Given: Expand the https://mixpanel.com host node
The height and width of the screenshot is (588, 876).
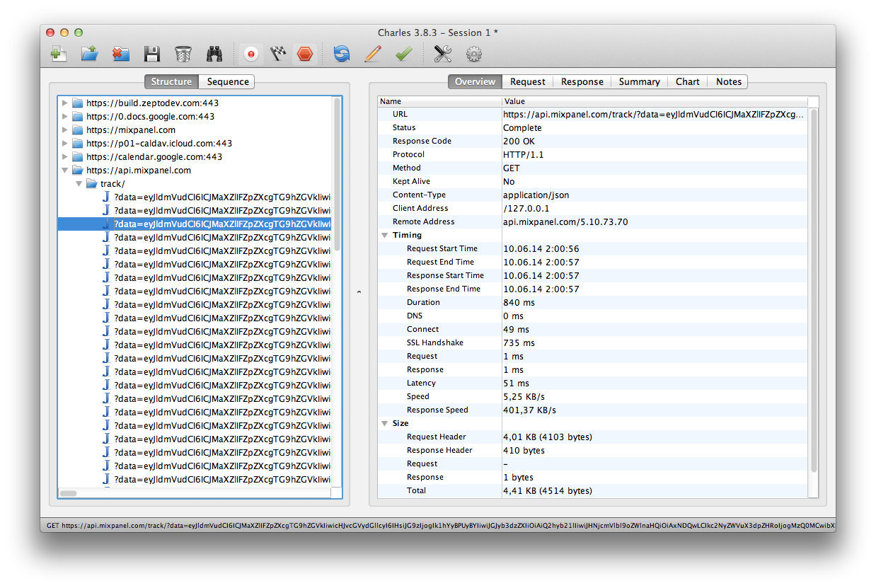Looking at the screenshot, I should click(65, 130).
